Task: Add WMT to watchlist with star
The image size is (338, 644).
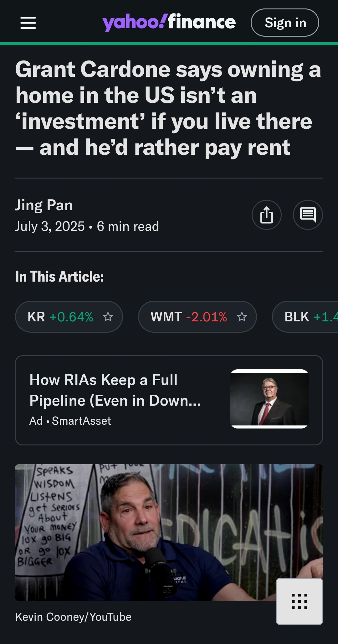Action: tap(242, 317)
